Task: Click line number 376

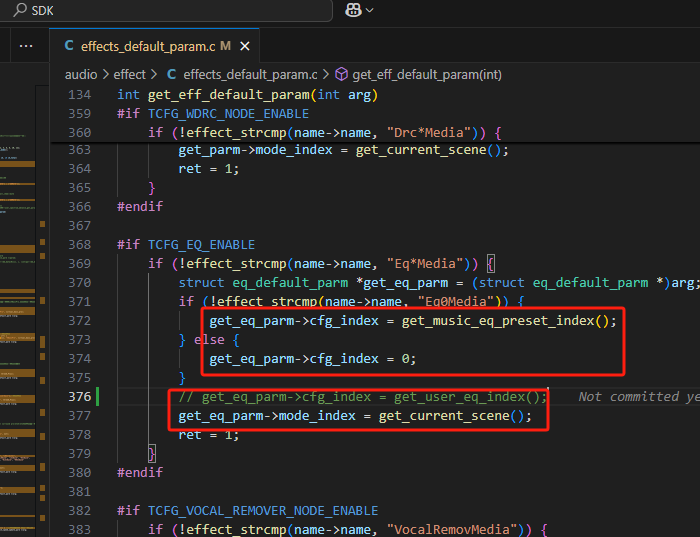Action: [x=79, y=397]
